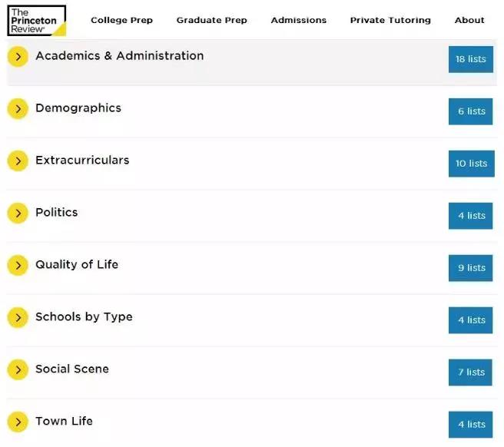Expand the Extracurriculars category chevron

pyautogui.click(x=18, y=161)
